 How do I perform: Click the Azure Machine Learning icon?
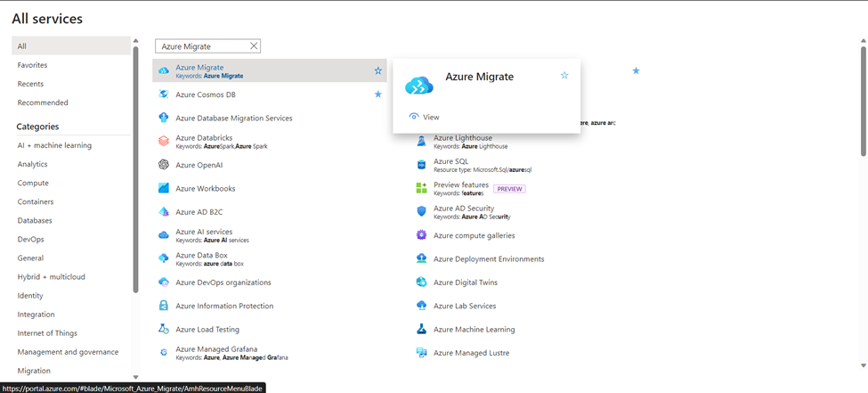click(x=421, y=329)
